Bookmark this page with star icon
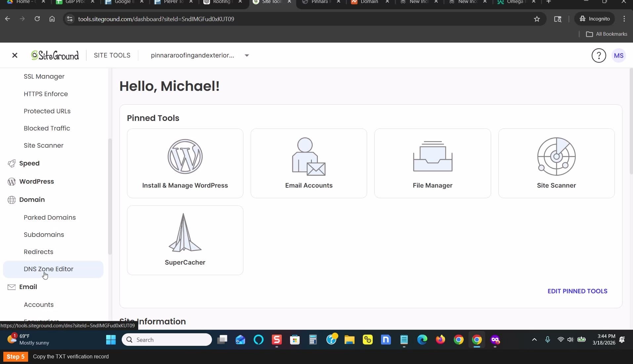The height and width of the screenshot is (364, 633). click(x=537, y=19)
